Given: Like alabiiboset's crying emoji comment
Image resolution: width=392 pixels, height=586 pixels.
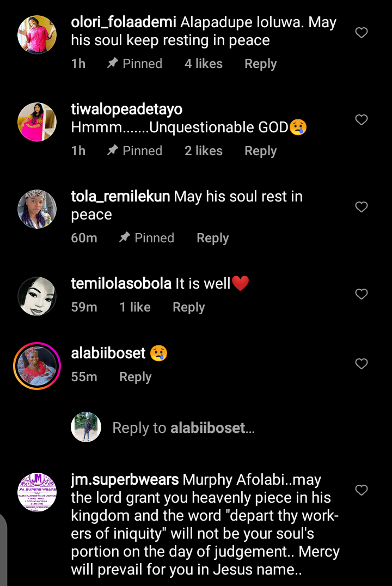Looking at the screenshot, I should pyautogui.click(x=362, y=364).
